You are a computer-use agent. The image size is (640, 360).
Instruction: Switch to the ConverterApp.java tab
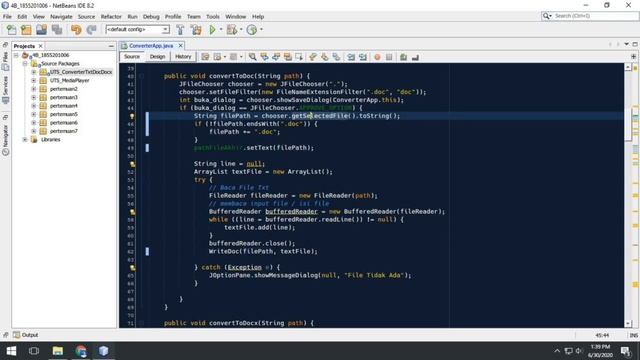151,46
